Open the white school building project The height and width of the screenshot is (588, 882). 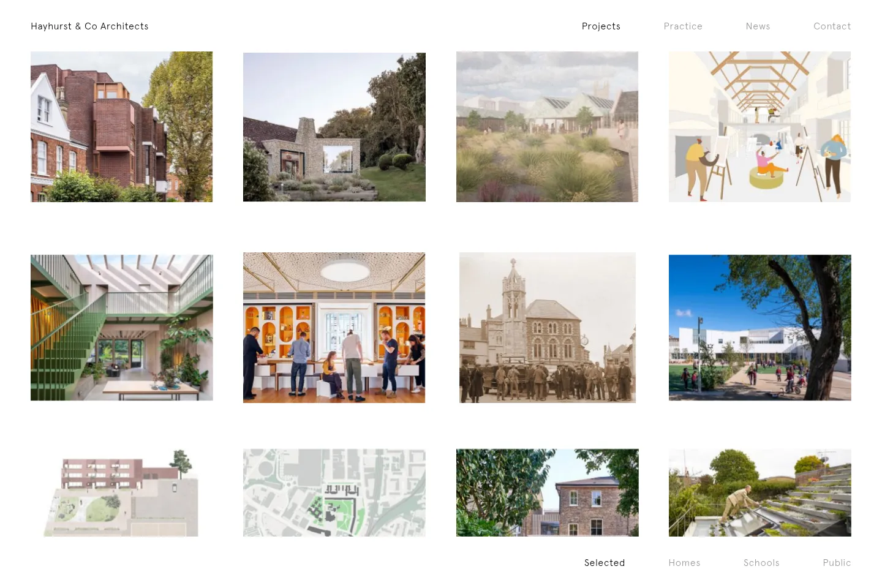[x=760, y=328]
